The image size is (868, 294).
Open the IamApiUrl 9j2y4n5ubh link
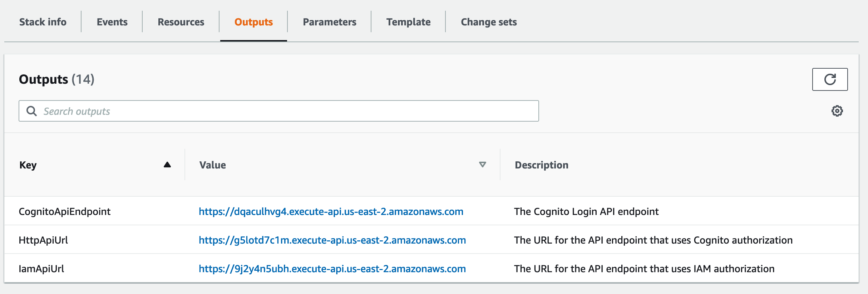332,269
